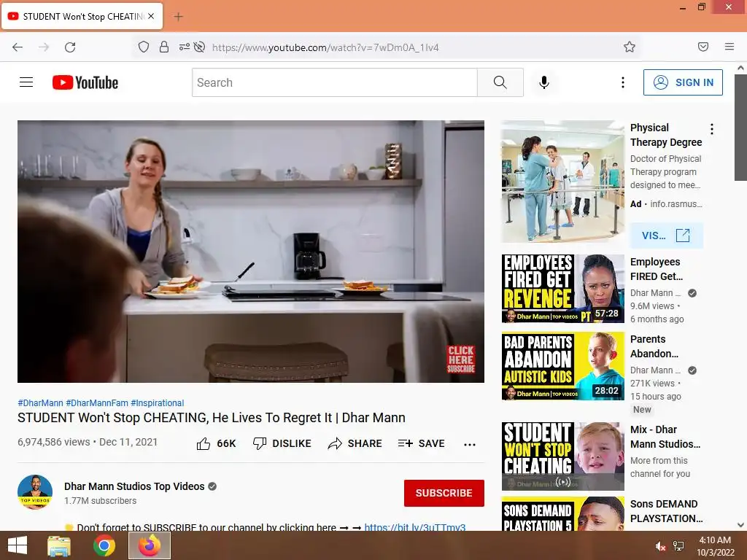Open Parents Abandon Autistic Kids thumbnail
The height and width of the screenshot is (560, 747).
(562, 366)
